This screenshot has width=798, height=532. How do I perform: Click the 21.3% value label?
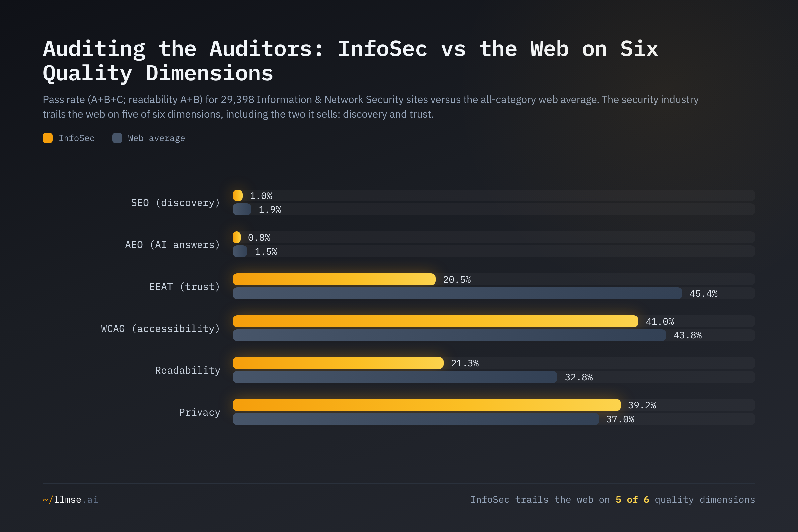(465, 363)
